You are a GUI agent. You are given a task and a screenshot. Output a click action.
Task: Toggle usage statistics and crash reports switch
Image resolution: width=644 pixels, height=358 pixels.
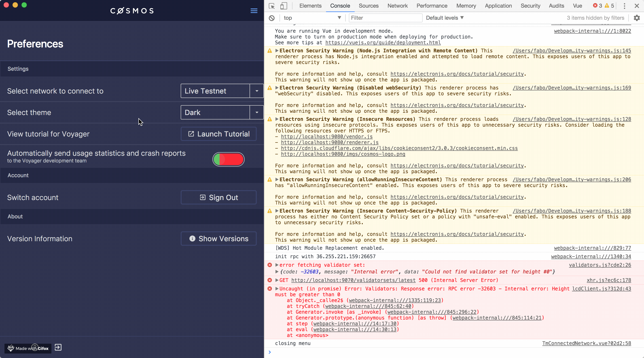click(x=228, y=159)
